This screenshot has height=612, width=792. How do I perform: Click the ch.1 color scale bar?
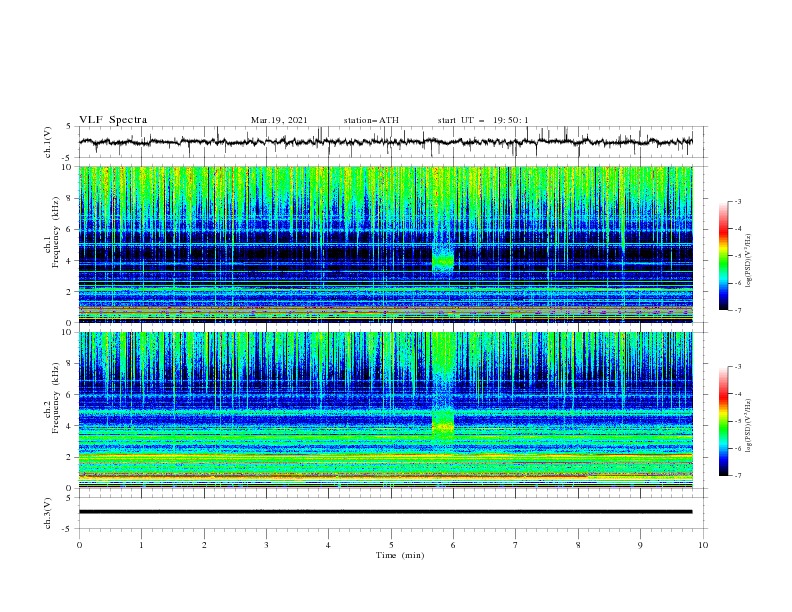pos(723,256)
